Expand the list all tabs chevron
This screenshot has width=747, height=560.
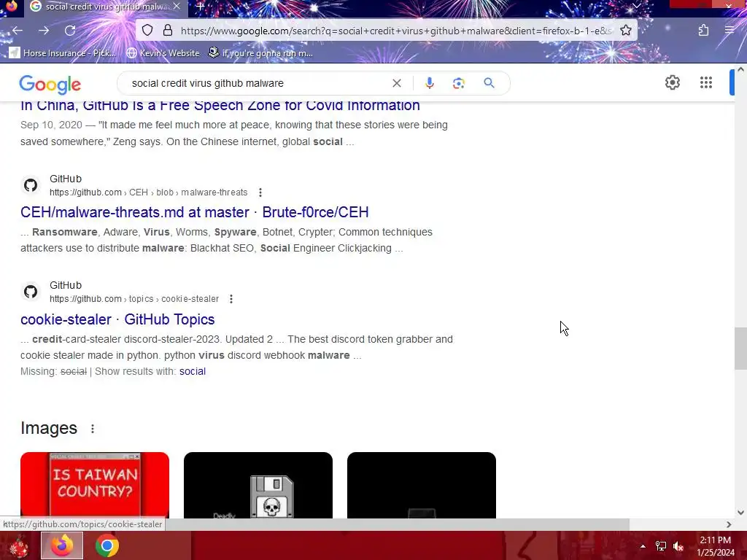(636, 6)
